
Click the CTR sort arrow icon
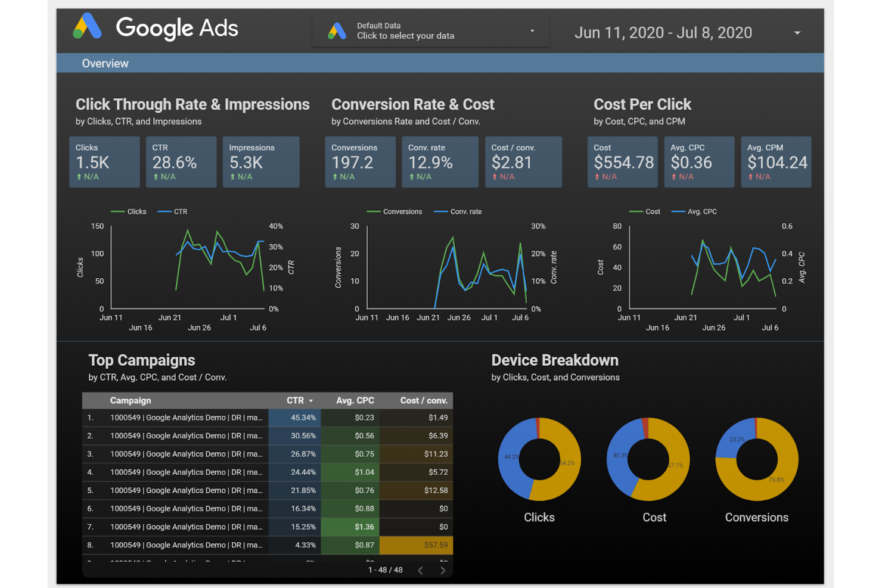[310, 401]
